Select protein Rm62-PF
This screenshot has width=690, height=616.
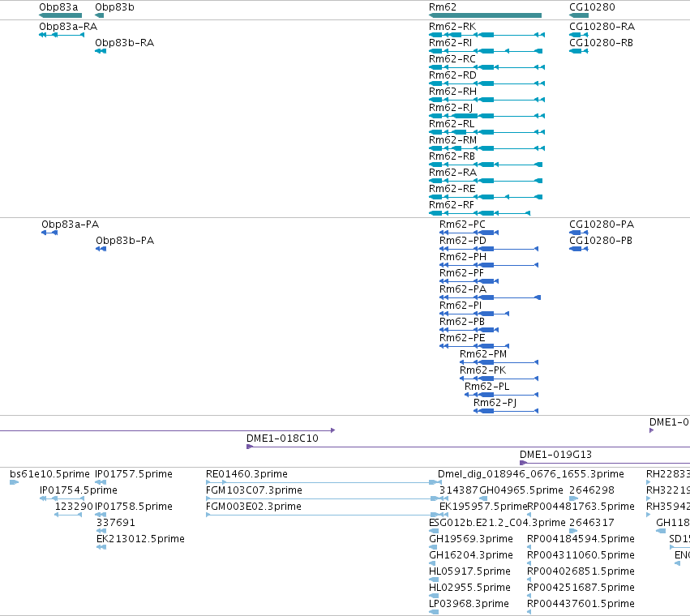(x=469, y=281)
